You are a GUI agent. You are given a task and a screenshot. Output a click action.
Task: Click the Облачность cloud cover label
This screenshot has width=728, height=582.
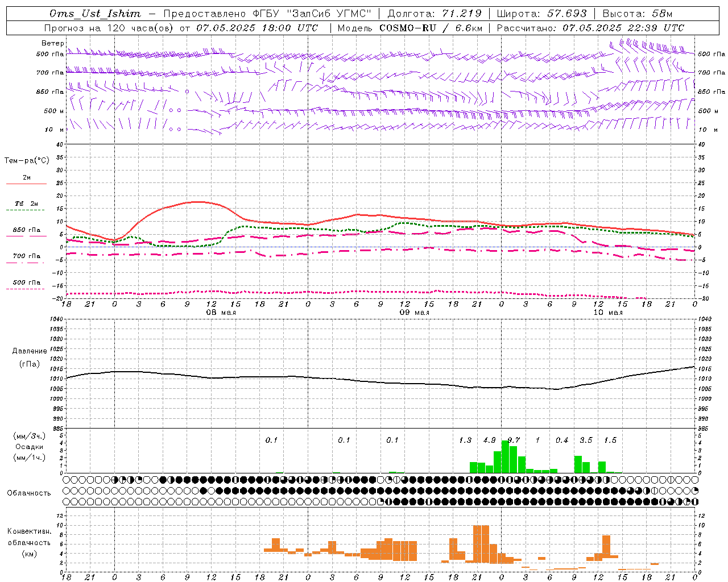point(29,493)
